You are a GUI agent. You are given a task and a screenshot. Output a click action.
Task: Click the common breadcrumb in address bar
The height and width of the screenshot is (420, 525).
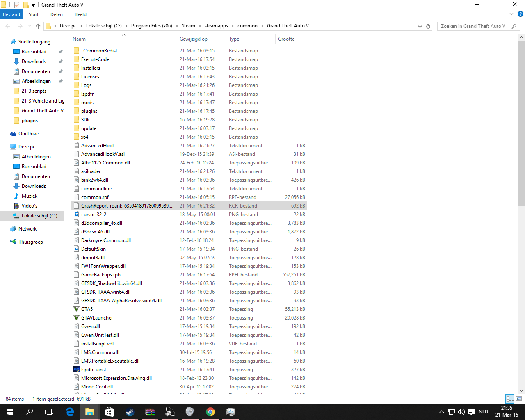(247, 26)
